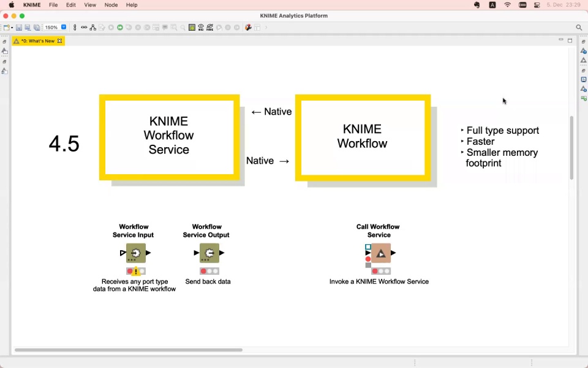Click the magnifier search icon at top right
The height and width of the screenshot is (368, 588).
(x=579, y=28)
